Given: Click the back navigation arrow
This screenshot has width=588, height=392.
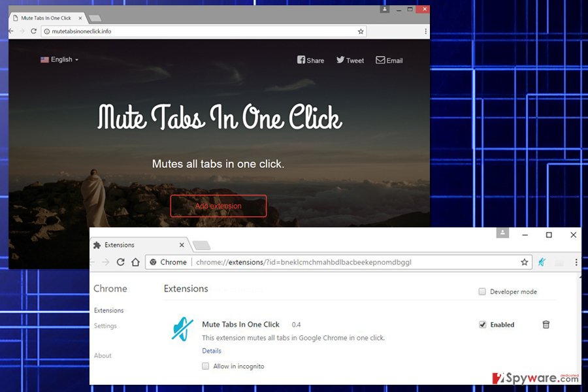Looking at the screenshot, I should click(x=93, y=262).
